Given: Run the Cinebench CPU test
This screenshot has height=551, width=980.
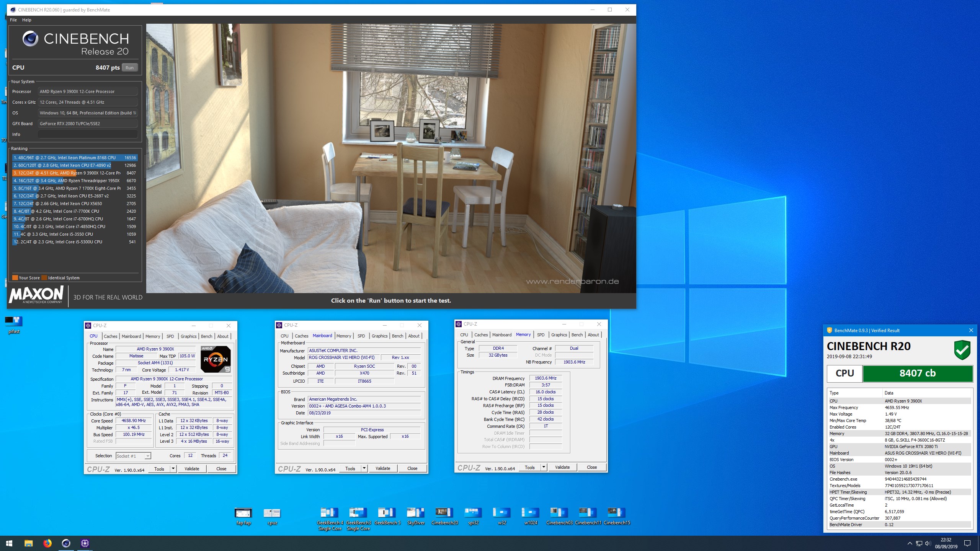Looking at the screenshot, I should [129, 68].
